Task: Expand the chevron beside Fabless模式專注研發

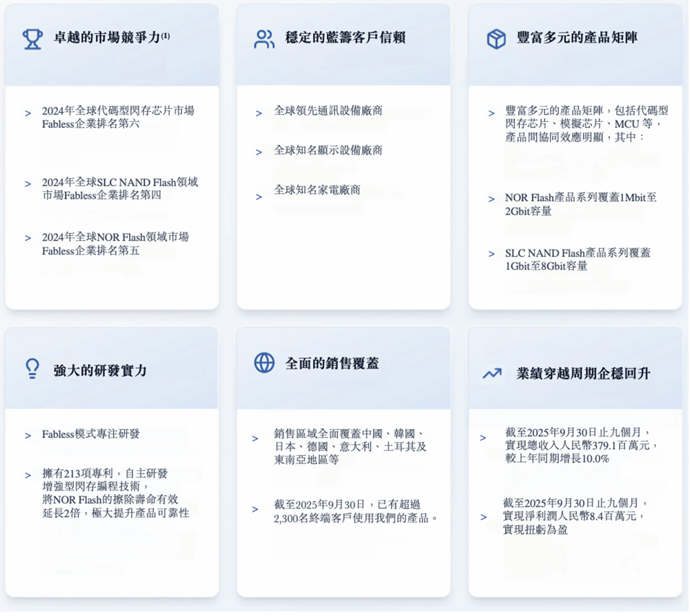Action: click(x=28, y=435)
